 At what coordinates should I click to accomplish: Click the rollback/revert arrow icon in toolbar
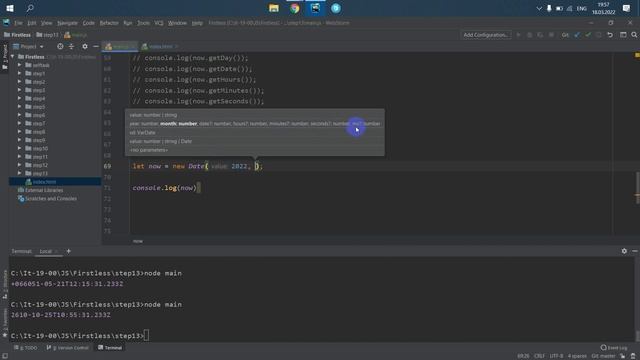[610, 35]
